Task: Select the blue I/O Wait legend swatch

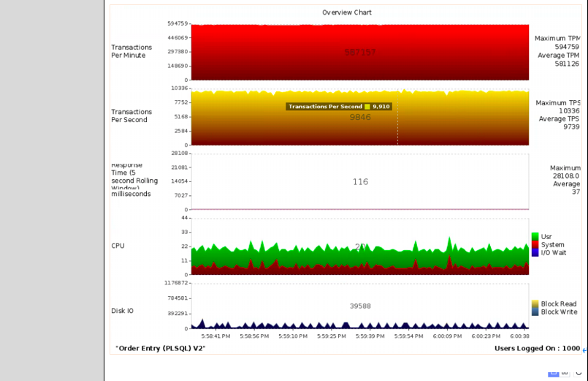Action: [x=535, y=252]
